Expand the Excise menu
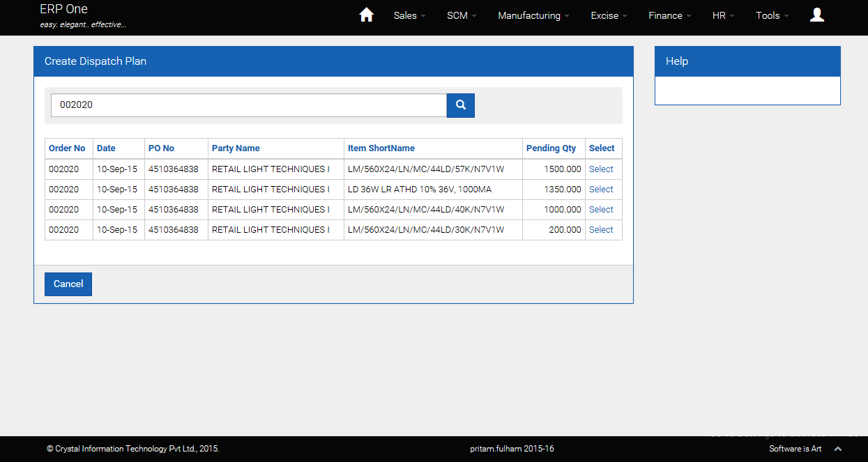This screenshot has width=868, height=462. click(x=609, y=15)
